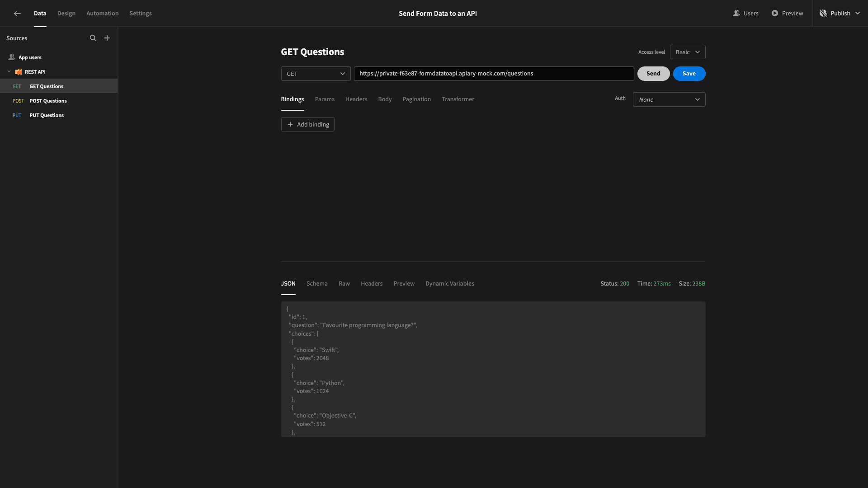Open the Settings tab
The image size is (868, 488).
point(141,14)
